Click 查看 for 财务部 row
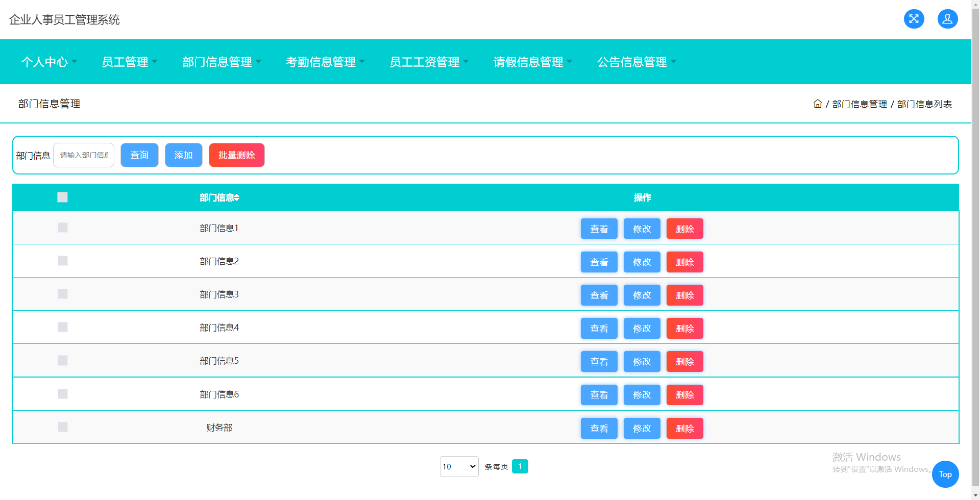The image size is (980, 500). pos(599,428)
